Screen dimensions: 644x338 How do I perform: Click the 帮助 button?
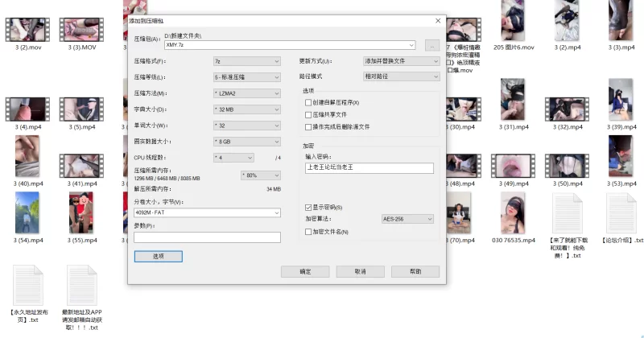[415, 271]
